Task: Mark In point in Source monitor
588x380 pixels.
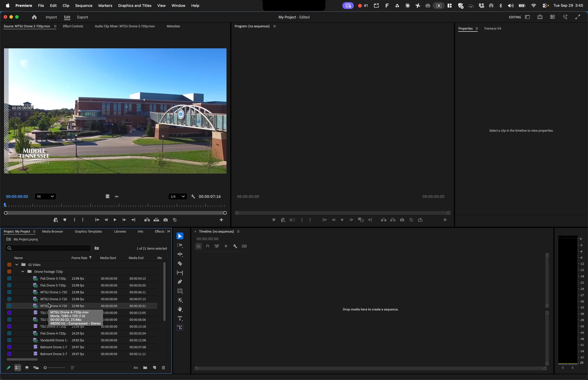Action: [74, 220]
